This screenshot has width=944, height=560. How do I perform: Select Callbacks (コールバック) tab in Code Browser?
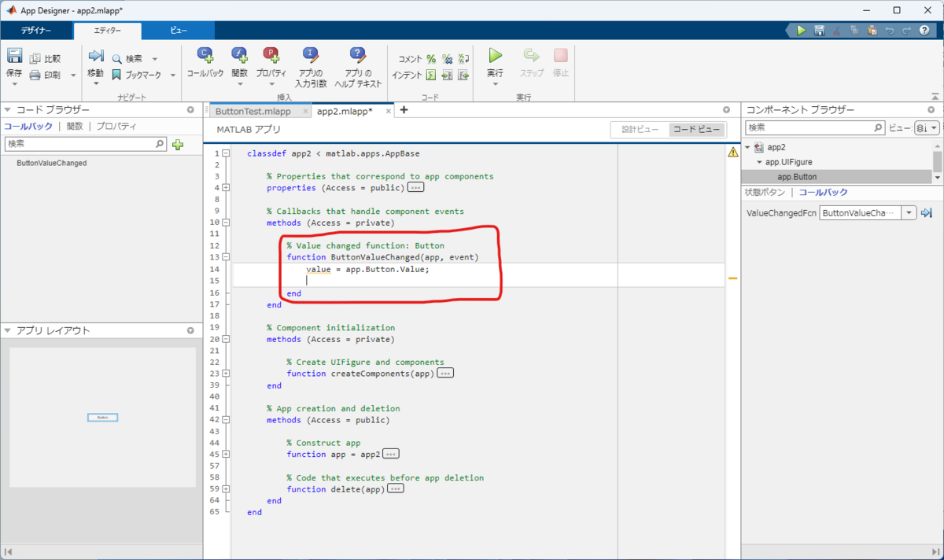28,126
